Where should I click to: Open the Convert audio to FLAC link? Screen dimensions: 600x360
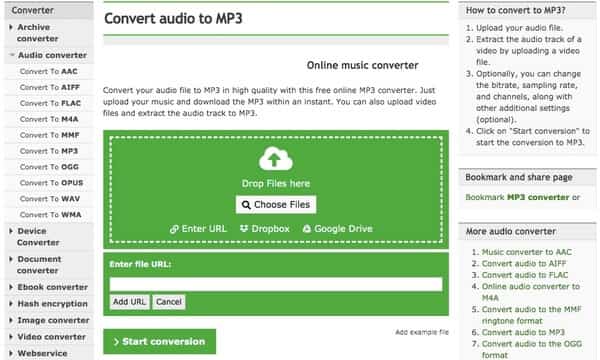point(525,275)
